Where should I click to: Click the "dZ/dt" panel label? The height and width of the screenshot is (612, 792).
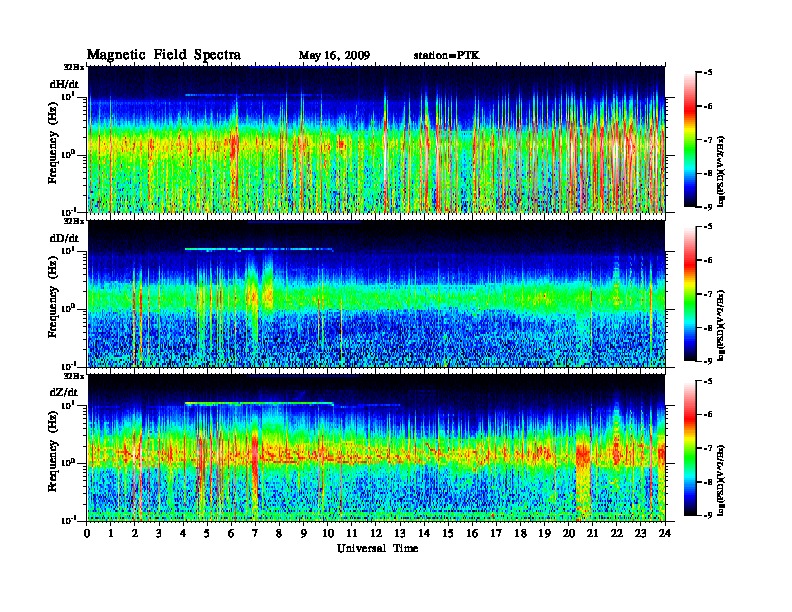(x=64, y=392)
